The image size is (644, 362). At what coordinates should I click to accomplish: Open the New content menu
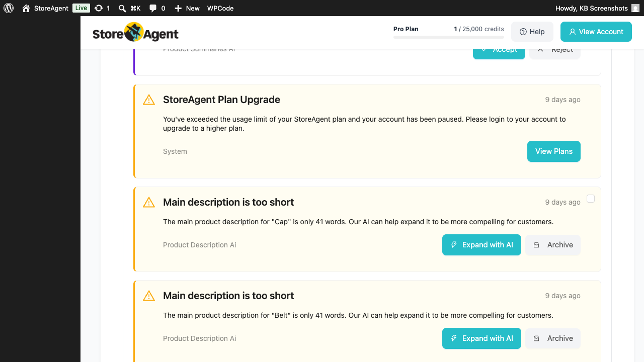(187, 8)
